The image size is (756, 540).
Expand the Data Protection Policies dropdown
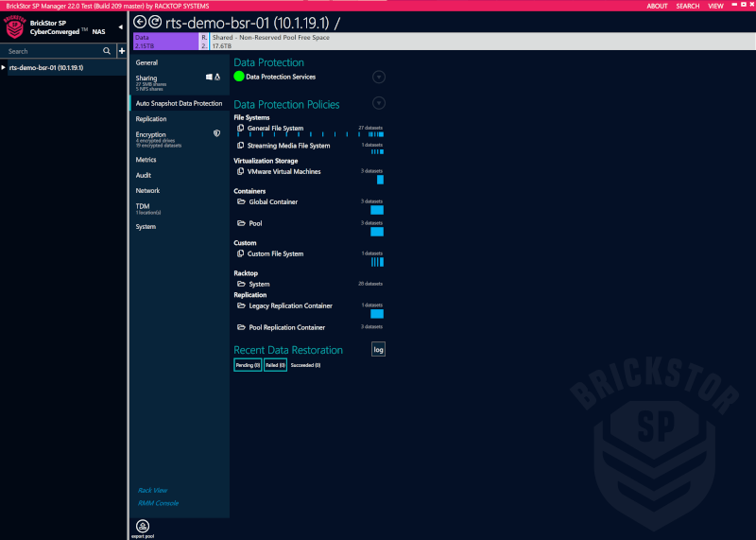379,103
